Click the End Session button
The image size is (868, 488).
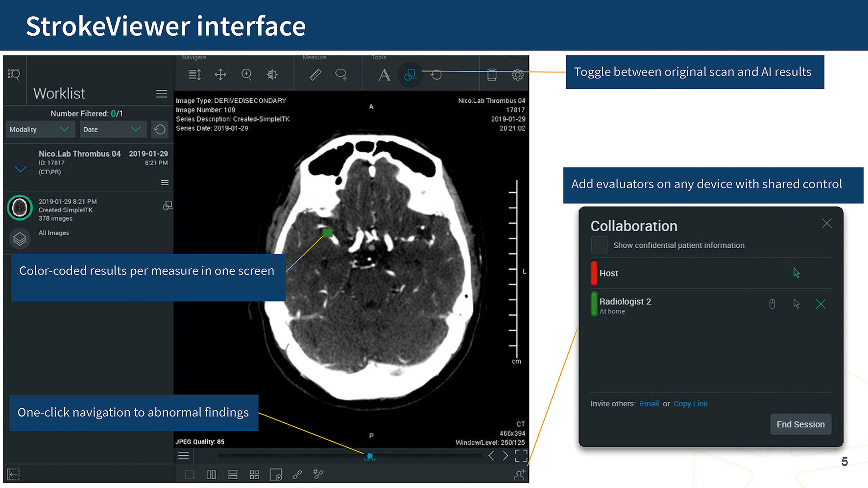coord(800,424)
